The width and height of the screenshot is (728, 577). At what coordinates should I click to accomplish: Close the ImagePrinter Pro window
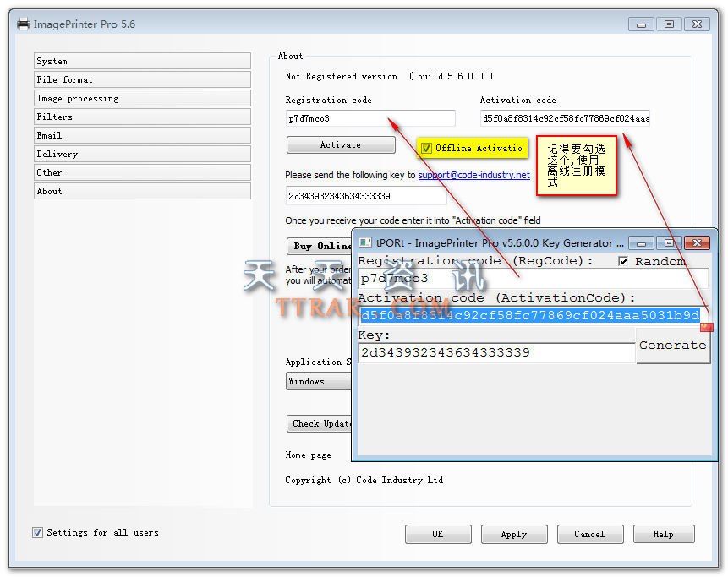[x=697, y=24]
